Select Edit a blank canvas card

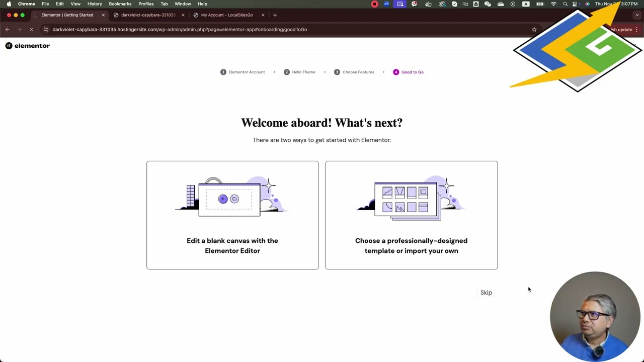(232, 215)
